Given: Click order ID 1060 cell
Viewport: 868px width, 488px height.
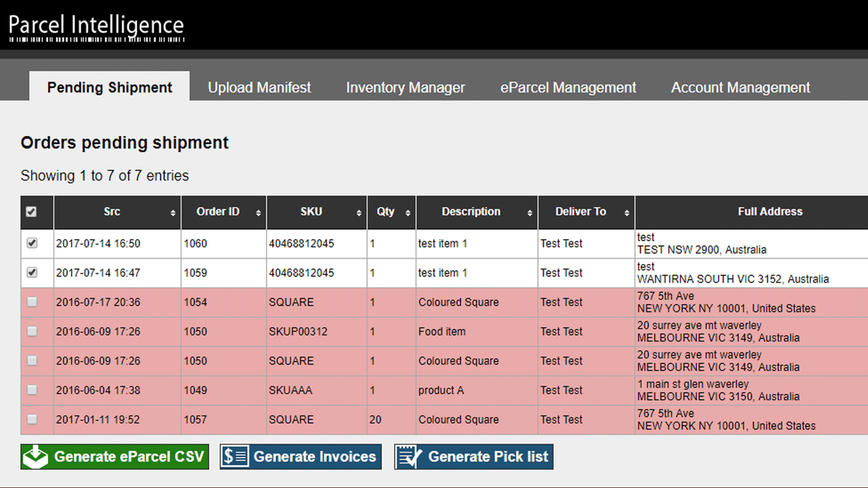Looking at the screenshot, I should click(224, 243).
